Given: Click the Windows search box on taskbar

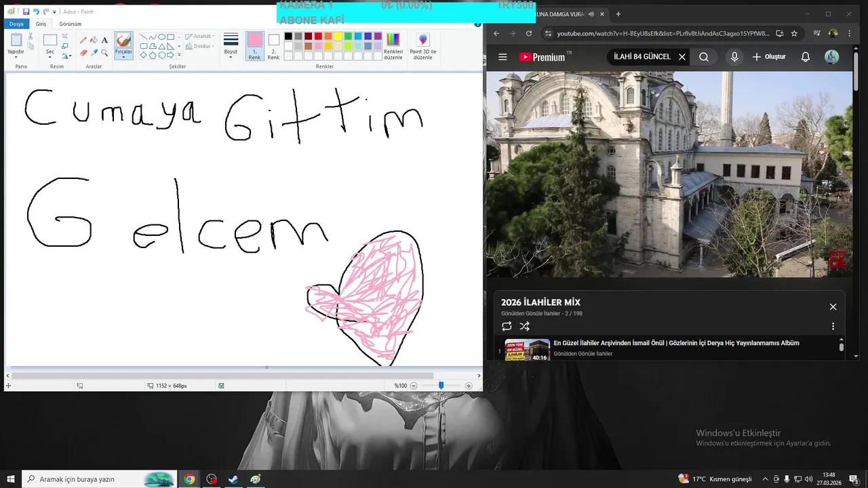Looking at the screenshot, I should point(100,479).
